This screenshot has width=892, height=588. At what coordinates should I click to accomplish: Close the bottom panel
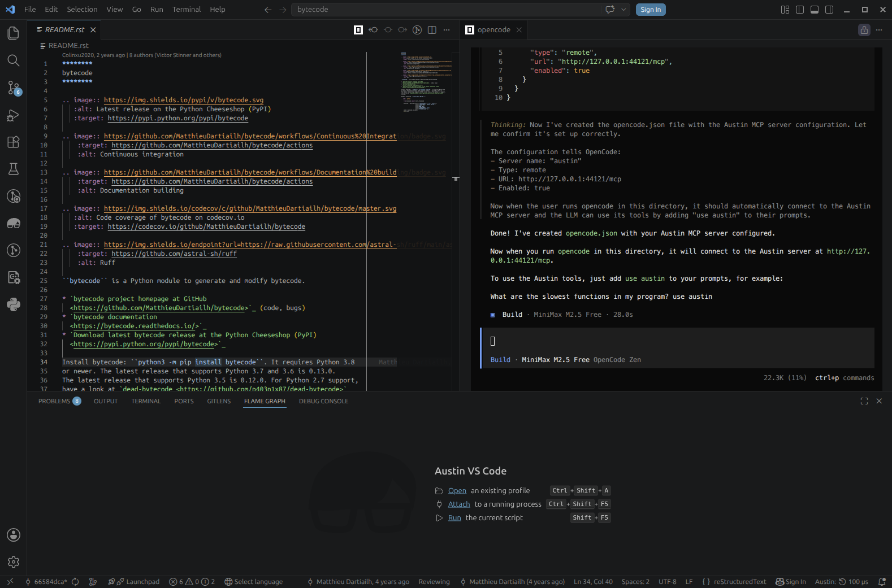point(879,401)
